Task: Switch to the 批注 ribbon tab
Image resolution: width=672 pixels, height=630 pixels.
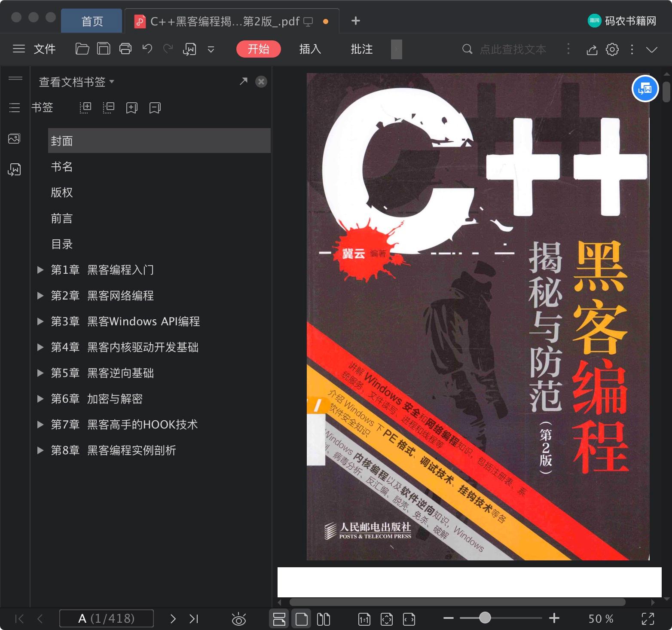Action: tap(362, 49)
